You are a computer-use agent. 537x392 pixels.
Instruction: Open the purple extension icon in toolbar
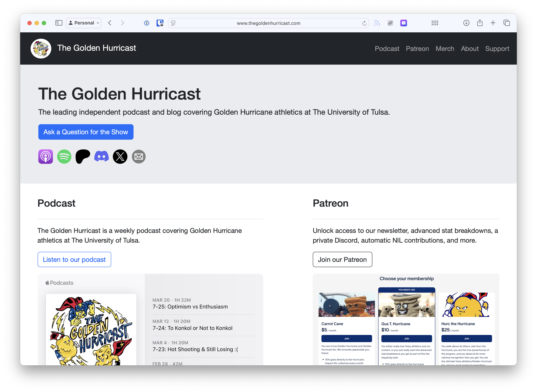(x=403, y=23)
